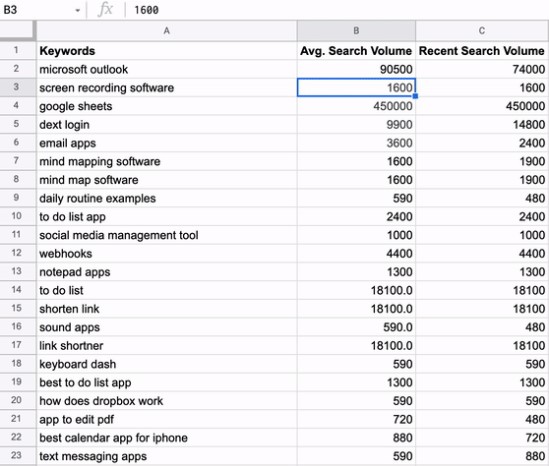
Task: Select the webhooks keyword cell
Action: click(x=167, y=253)
